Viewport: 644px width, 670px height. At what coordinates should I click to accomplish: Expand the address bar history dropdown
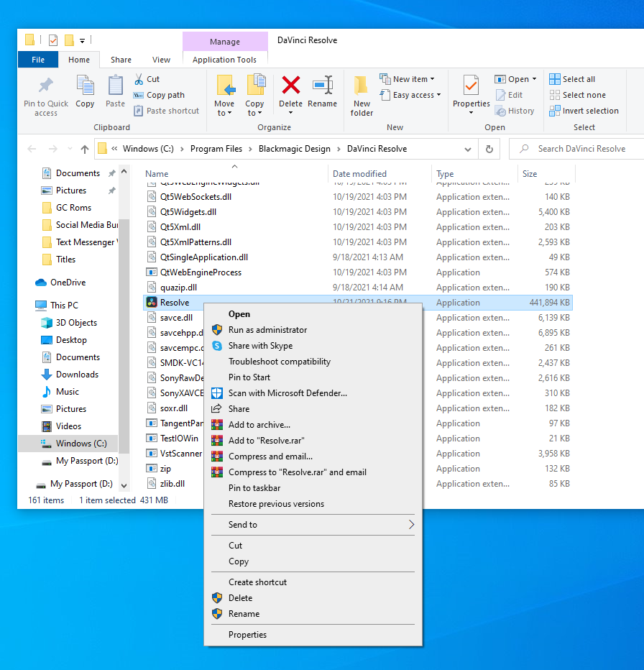[x=468, y=149]
